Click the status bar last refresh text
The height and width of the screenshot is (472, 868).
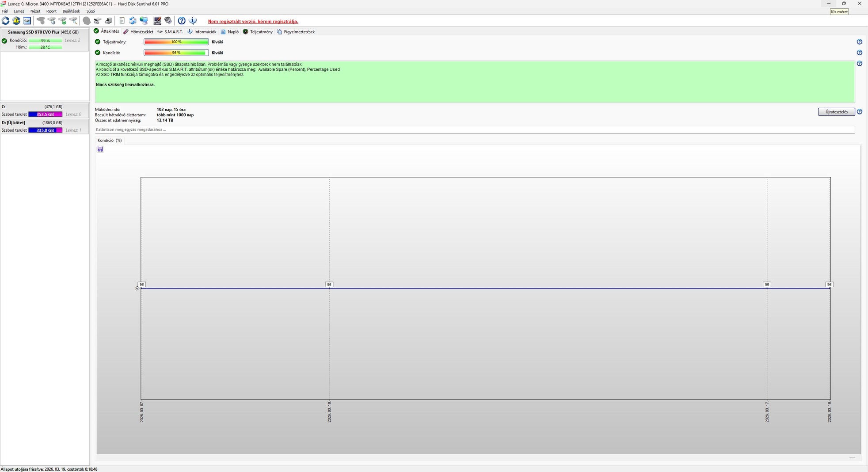tap(49, 469)
